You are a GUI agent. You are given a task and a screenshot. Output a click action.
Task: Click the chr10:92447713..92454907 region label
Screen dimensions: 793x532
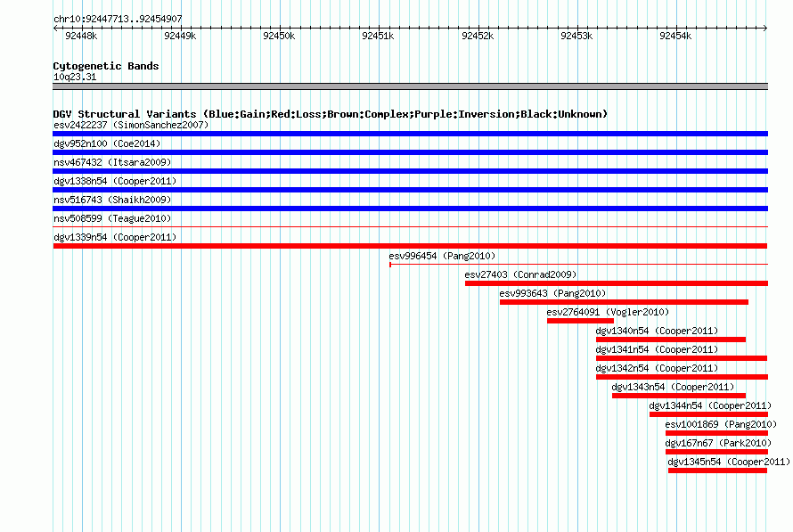pyautogui.click(x=118, y=19)
